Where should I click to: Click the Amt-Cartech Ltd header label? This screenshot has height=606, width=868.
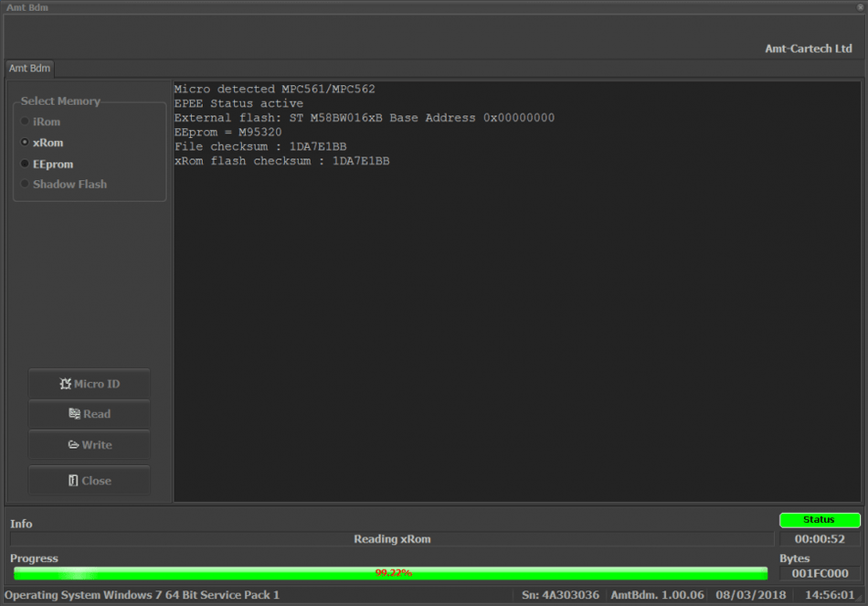(808, 48)
